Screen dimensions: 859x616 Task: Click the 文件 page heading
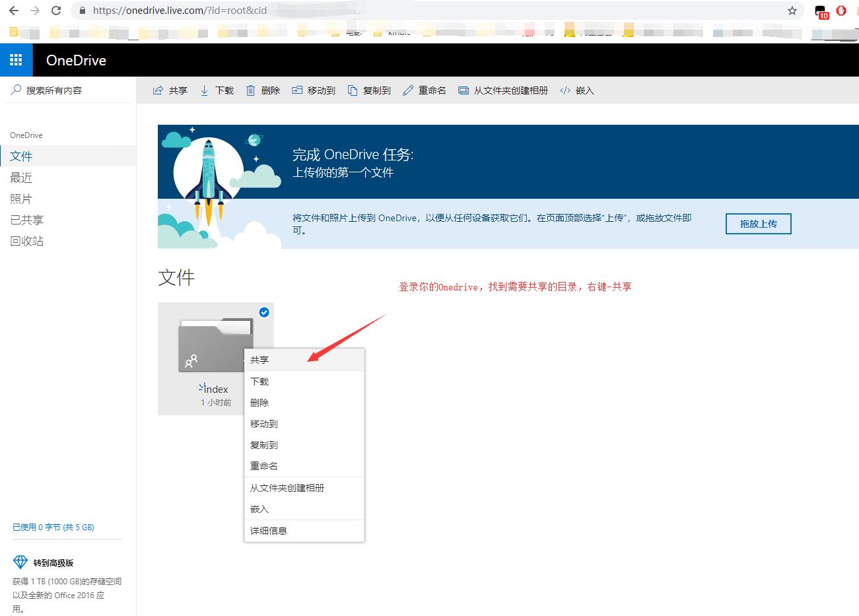point(176,277)
